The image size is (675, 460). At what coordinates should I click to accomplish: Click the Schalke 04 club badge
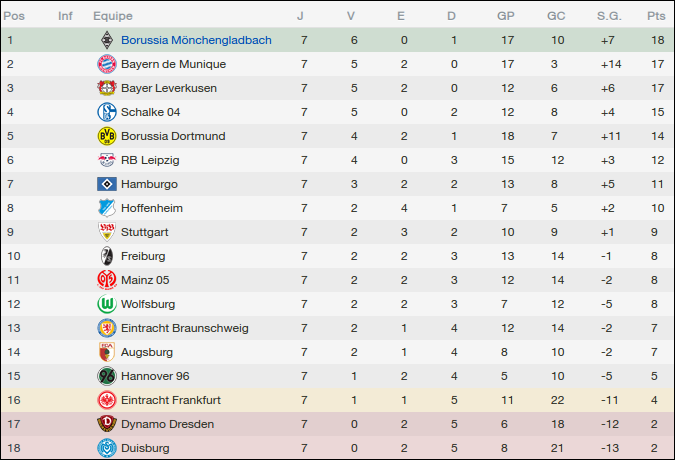point(106,112)
